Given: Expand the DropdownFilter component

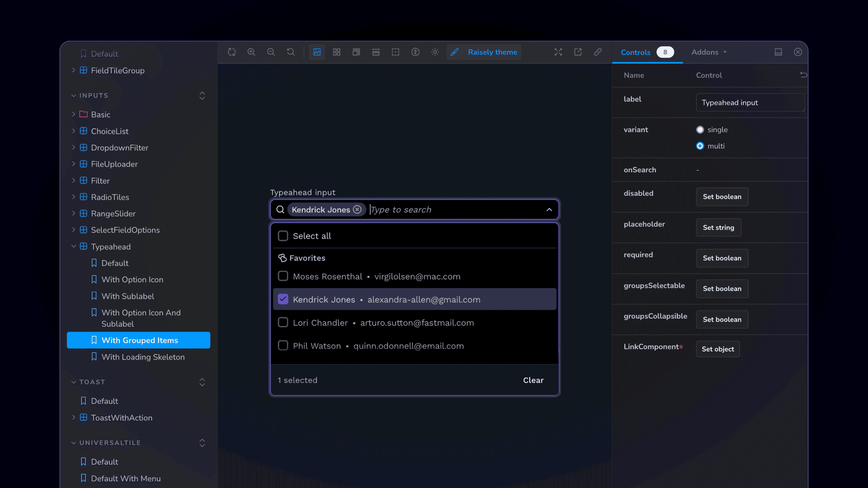Looking at the screenshot, I should (x=73, y=147).
